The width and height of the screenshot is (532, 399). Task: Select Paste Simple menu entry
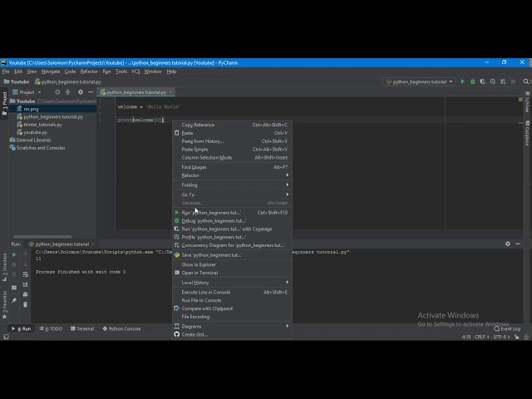[233, 150]
